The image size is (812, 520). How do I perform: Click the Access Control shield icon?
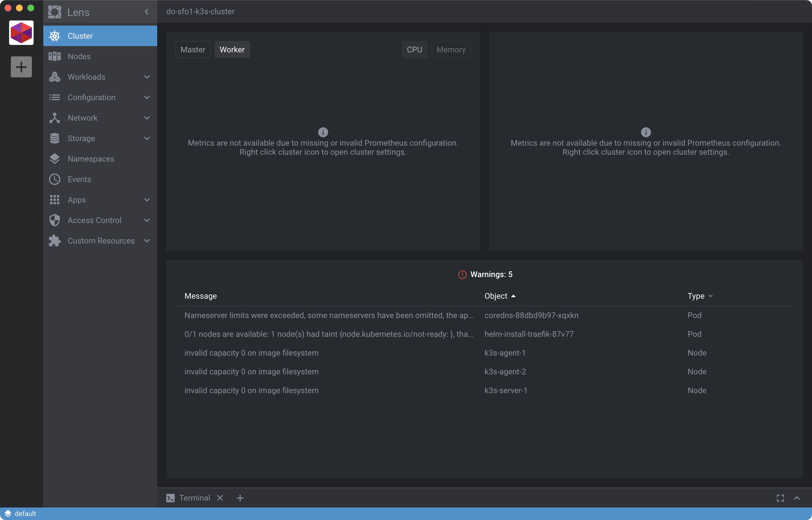click(54, 220)
